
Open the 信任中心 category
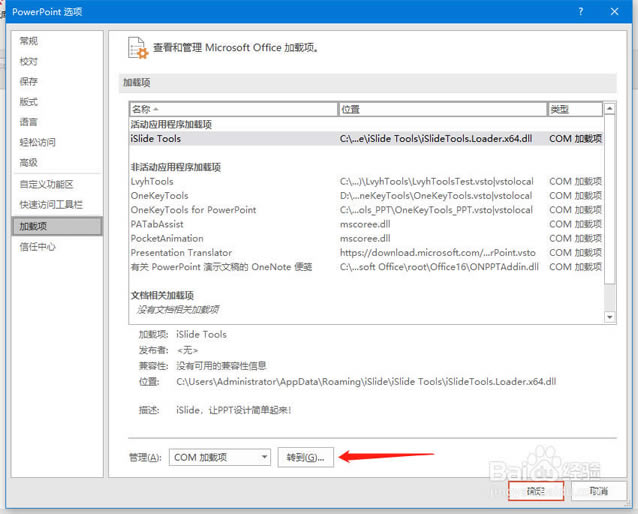pos(38,247)
